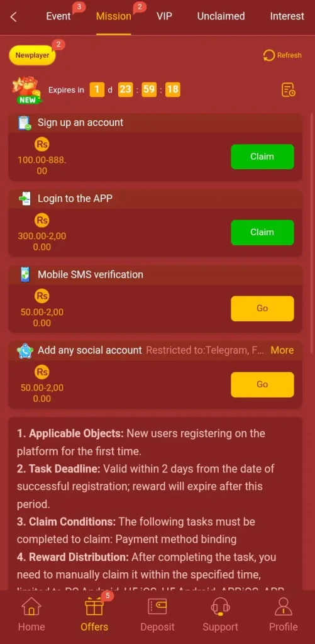Tap the Sign up account clipboard icon

[25, 123]
